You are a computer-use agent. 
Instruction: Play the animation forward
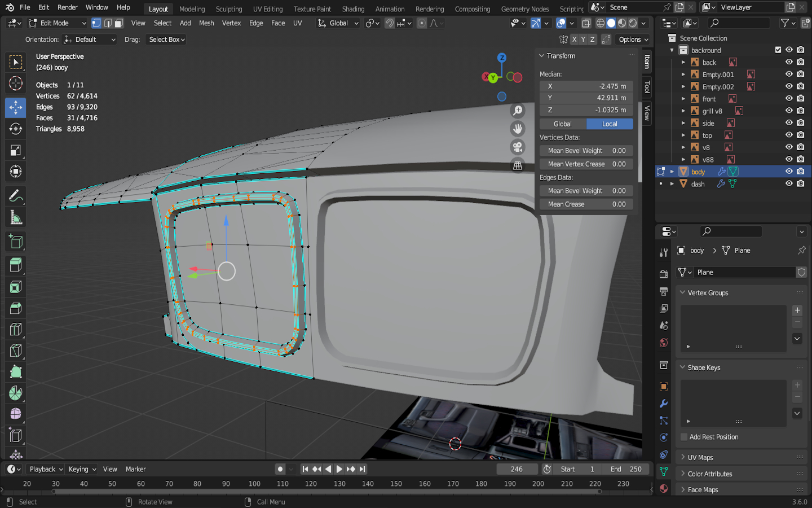[x=339, y=469]
